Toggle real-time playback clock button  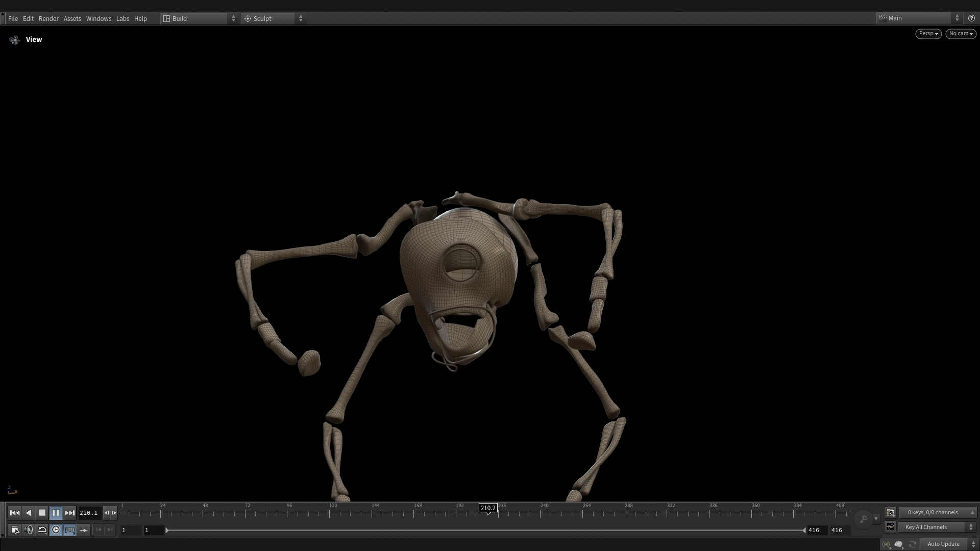[x=56, y=530]
